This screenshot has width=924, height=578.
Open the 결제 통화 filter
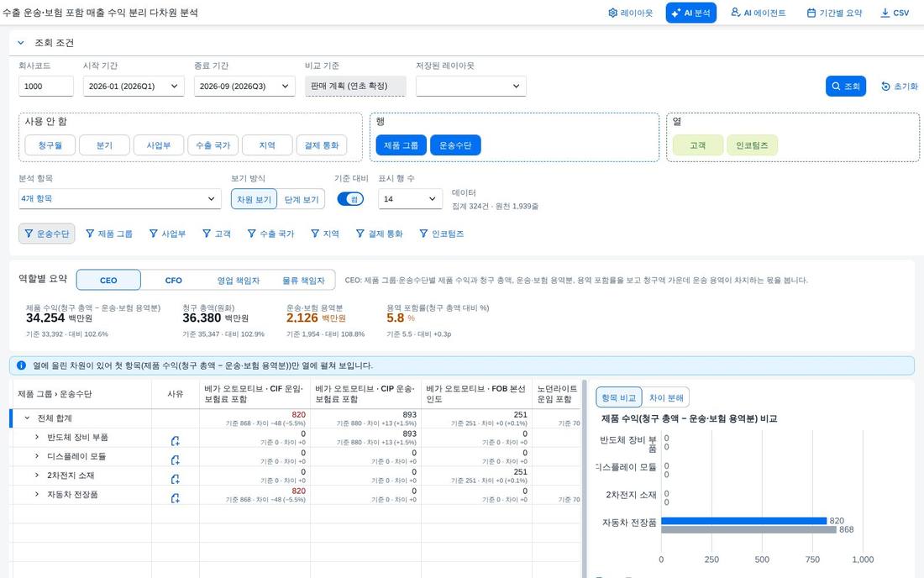click(379, 234)
